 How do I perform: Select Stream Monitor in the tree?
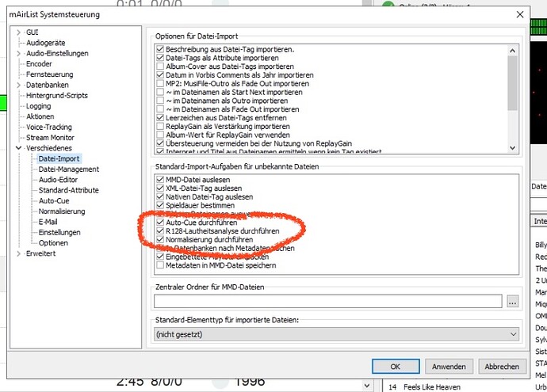coord(50,138)
